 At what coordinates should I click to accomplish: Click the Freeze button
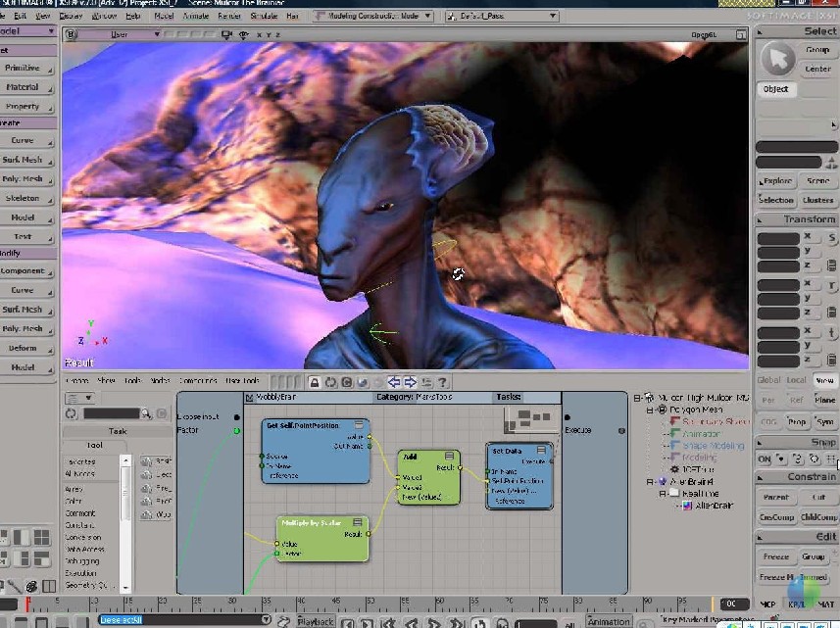[x=775, y=556]
